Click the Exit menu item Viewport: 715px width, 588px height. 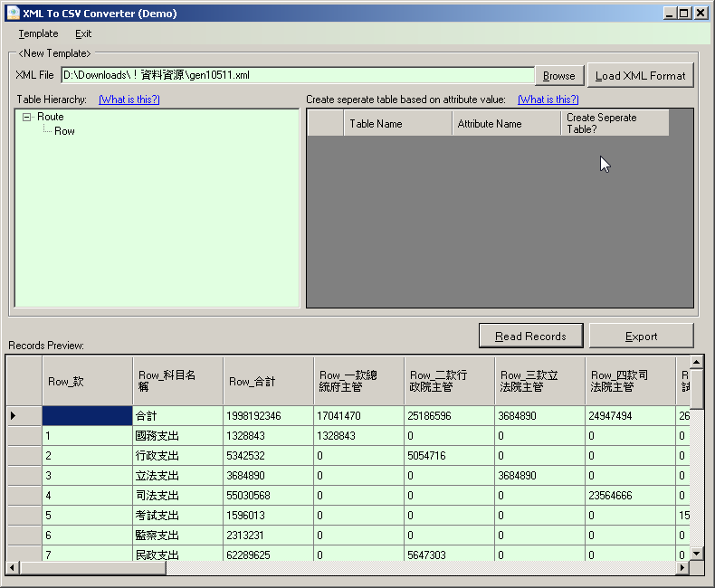83,33
